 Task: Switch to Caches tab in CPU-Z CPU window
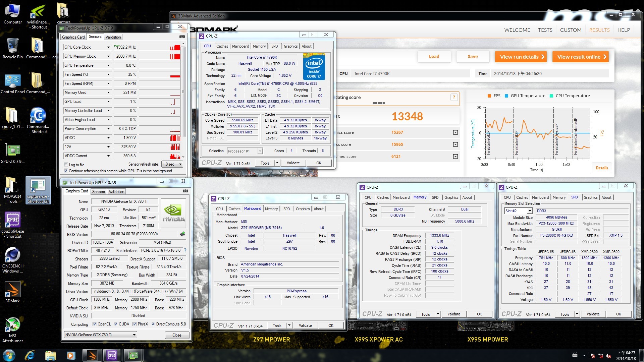pyautogui.click(x=222, y=46)
